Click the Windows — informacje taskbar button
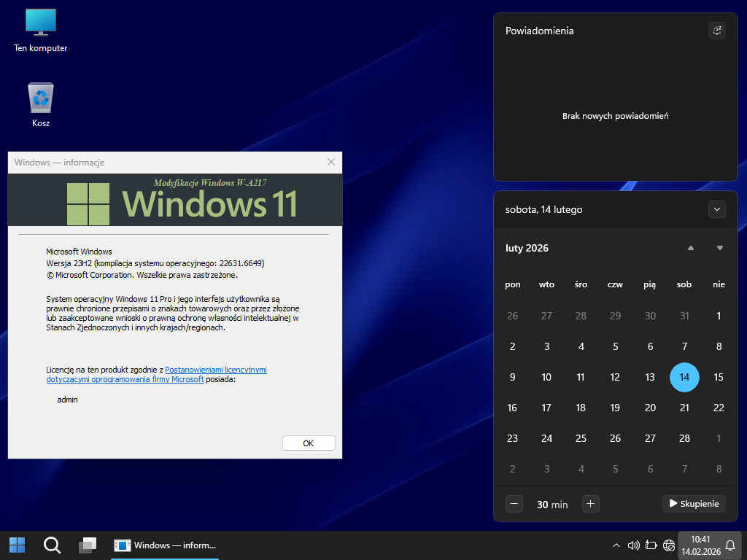Viewport: 747px width, 560px height. click(165, 545)
